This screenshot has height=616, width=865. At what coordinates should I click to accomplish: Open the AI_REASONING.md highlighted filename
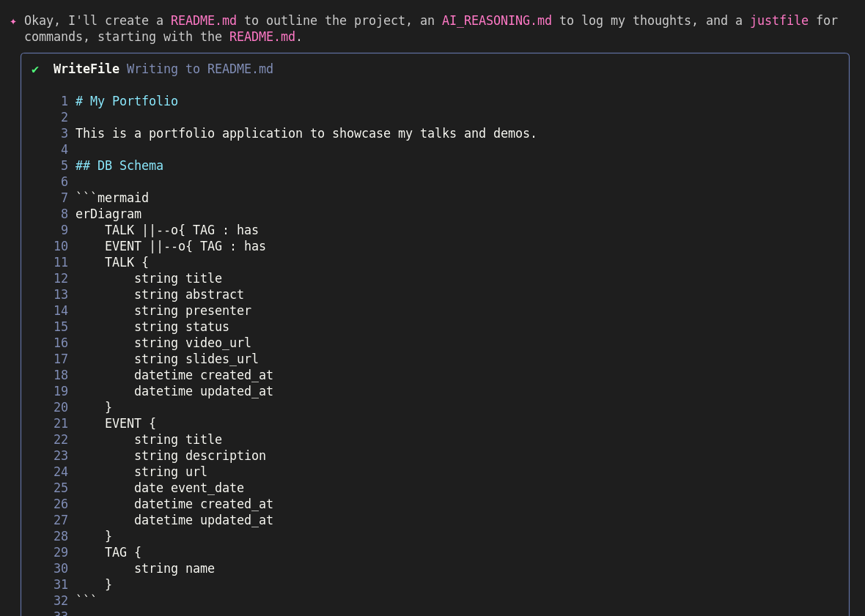(x=496, y=21)
